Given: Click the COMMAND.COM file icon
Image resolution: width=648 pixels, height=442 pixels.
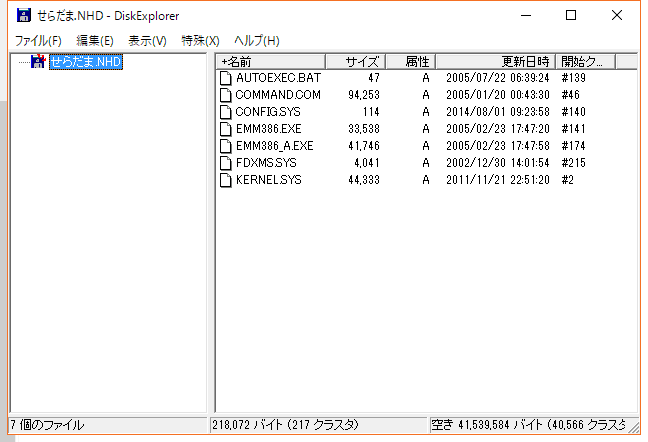Looking at the screenshot, I should click(x=226, y=95).
